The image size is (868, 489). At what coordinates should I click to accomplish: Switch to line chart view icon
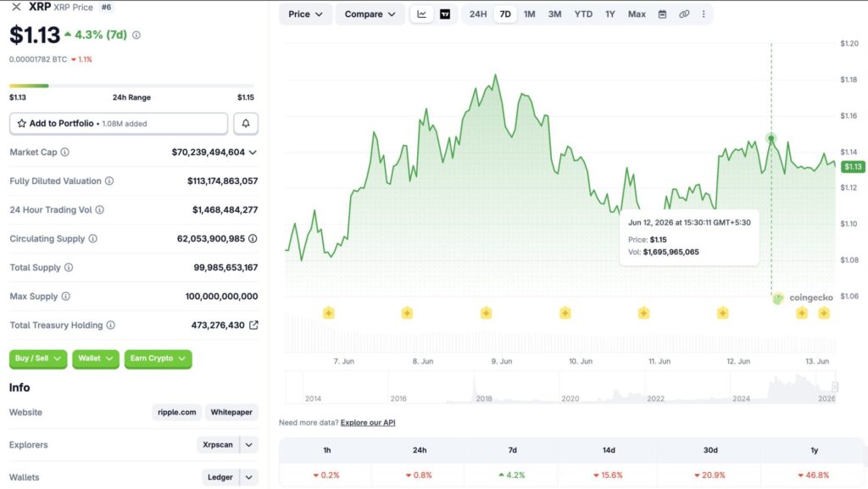click(422, 14)
